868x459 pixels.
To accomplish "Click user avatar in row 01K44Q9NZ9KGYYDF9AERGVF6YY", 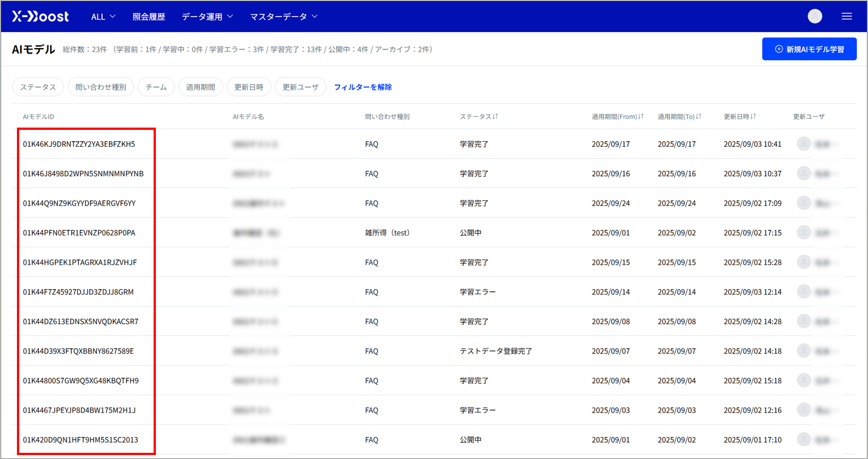I will click(804, 203).
